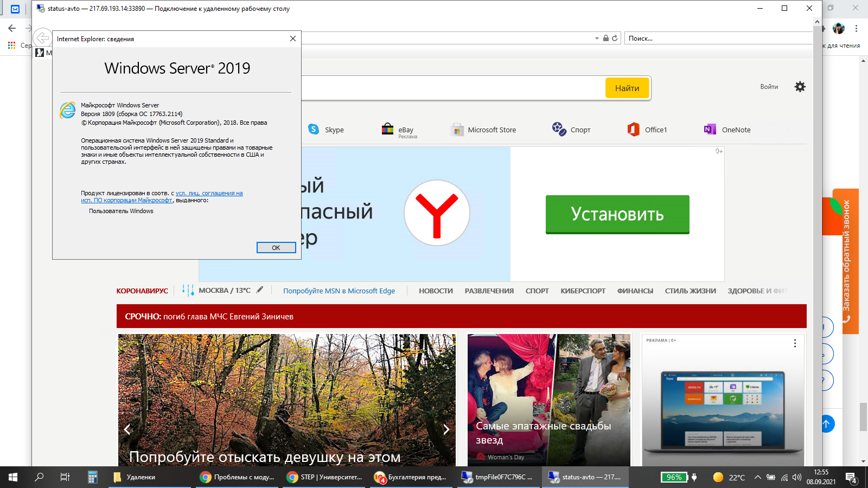Viewport: 868px width, 488px height.
Task: Open the Chrome apps grid icon
Action: point(11,46)
